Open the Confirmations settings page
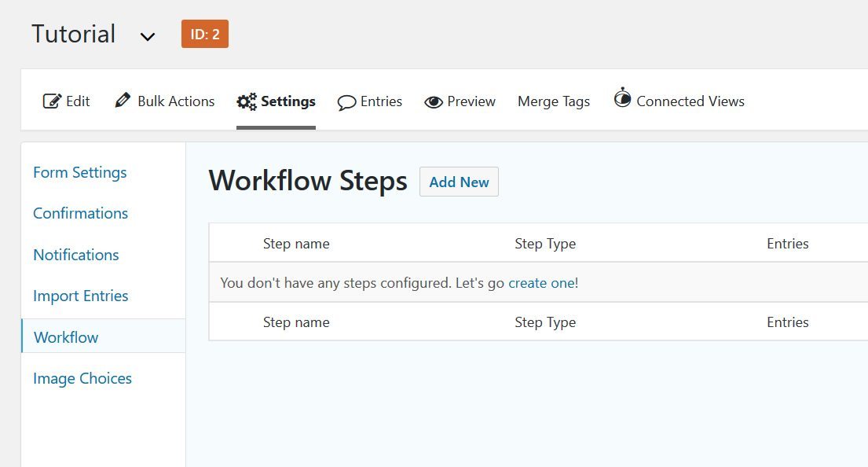The height and width of the screenshot is (467, 868). (80, 213)
